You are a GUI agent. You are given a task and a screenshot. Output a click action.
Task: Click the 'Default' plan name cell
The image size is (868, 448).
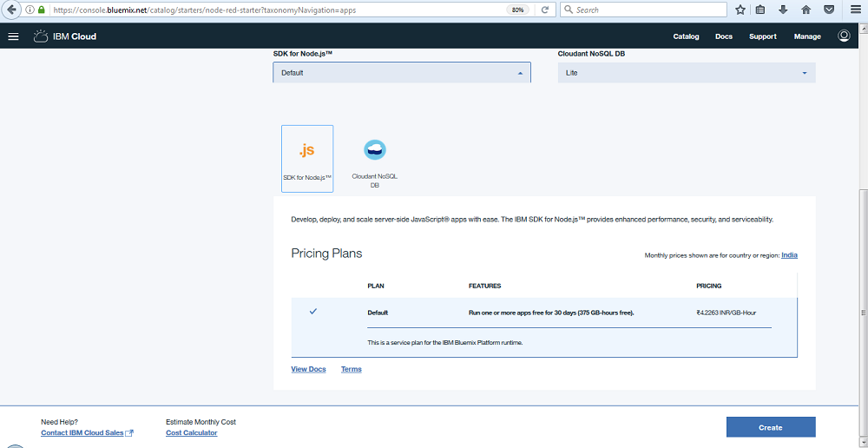[x=378, y=313]
